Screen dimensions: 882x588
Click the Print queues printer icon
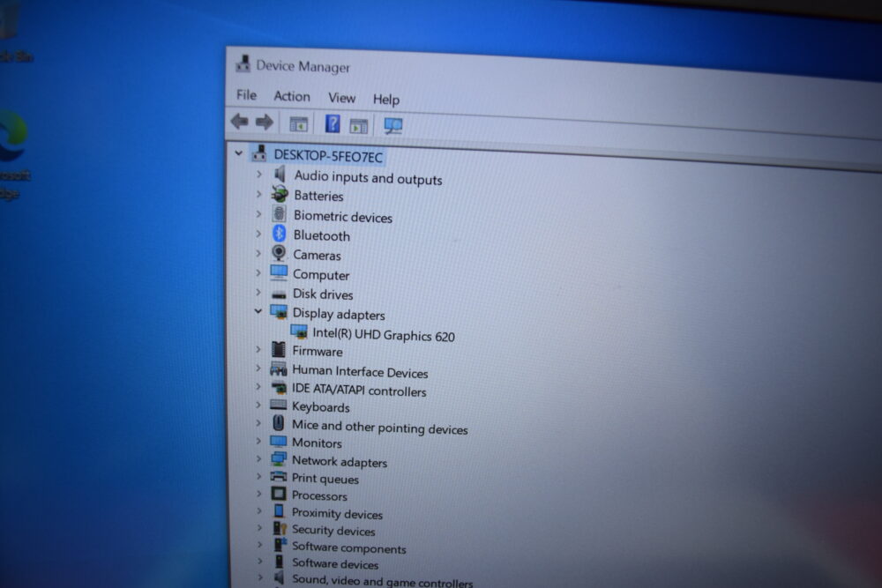279,477
